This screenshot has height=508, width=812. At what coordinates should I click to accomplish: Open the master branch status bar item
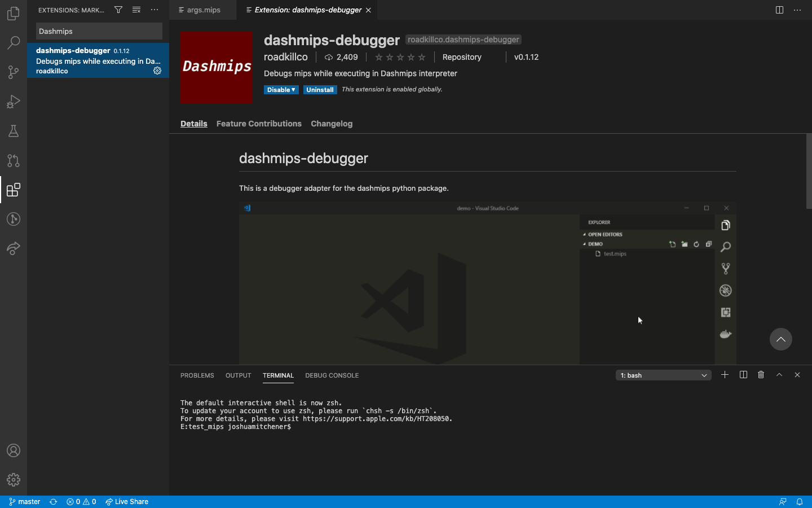point(24,502)
